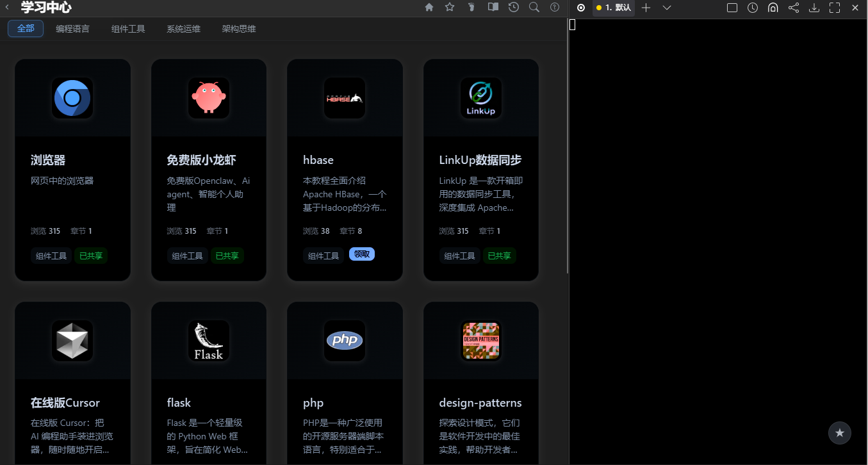Click the star favorites icon in header

(450, 7)
